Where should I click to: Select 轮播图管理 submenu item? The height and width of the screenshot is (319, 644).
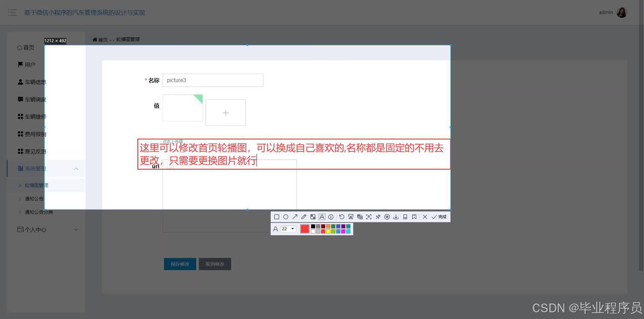[36, 185]
